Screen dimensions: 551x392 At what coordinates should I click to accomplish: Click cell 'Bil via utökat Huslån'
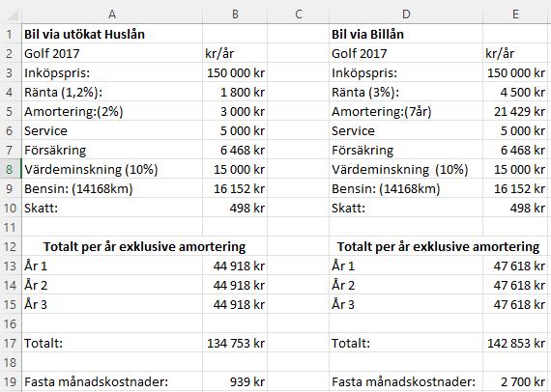[112, 34]
